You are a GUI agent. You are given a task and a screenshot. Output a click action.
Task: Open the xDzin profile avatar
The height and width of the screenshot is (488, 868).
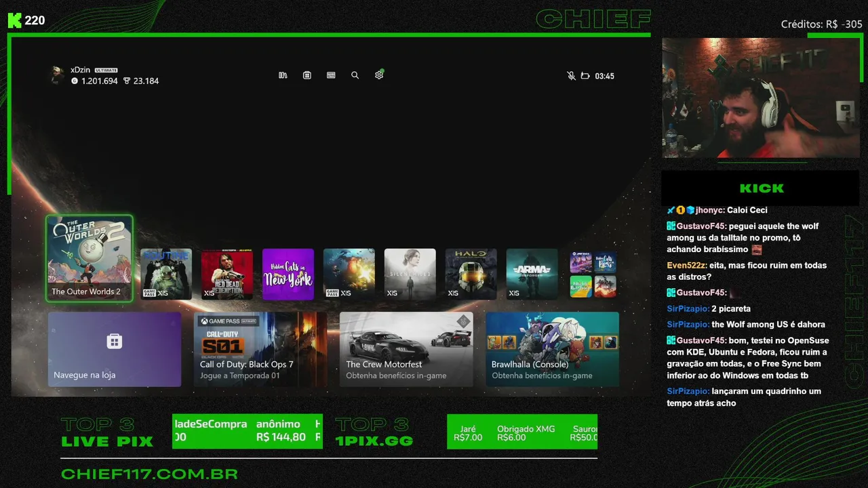57,75
